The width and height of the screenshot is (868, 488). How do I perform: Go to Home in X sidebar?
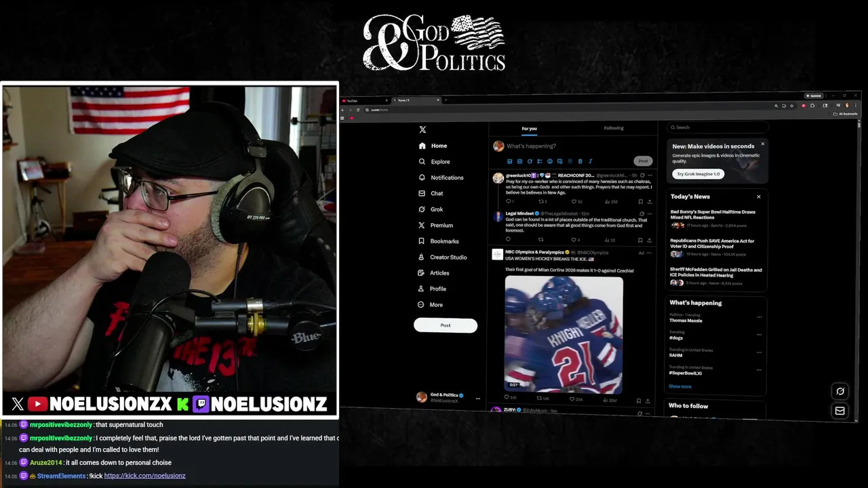tap(433, 146)
